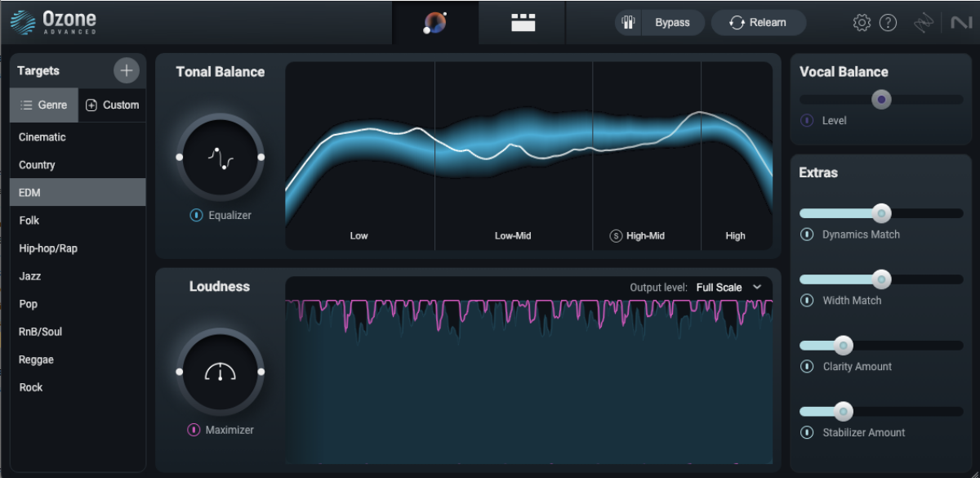Click the Vocal Balance slider handle
Viewport: 980px width, 478px height.
[x=881, y=100]
